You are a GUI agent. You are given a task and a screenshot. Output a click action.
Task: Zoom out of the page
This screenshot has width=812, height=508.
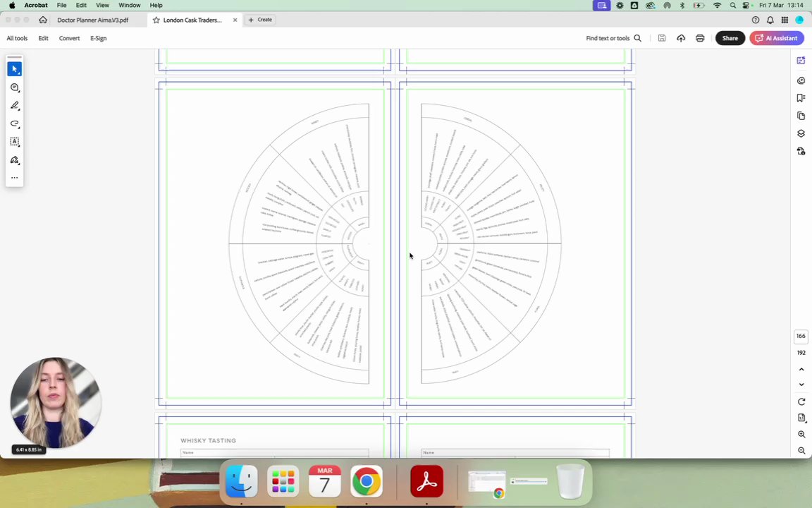(801, 451)
